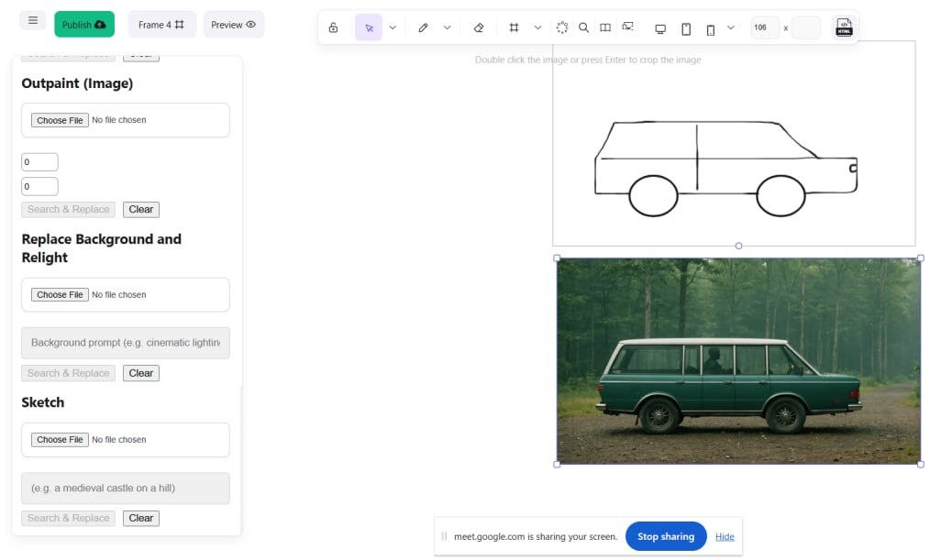
Task: Select the pointer selection tool
Action: pyautogui.click(x=369, y=27)
